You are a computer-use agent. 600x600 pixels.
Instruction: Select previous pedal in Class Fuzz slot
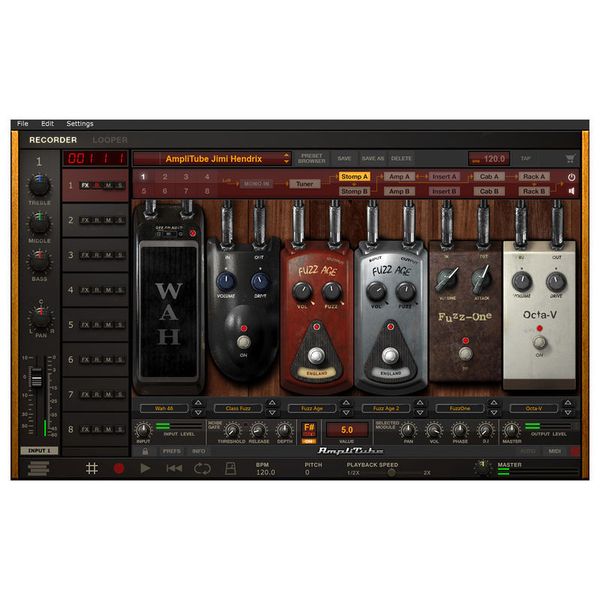(272, 403)
